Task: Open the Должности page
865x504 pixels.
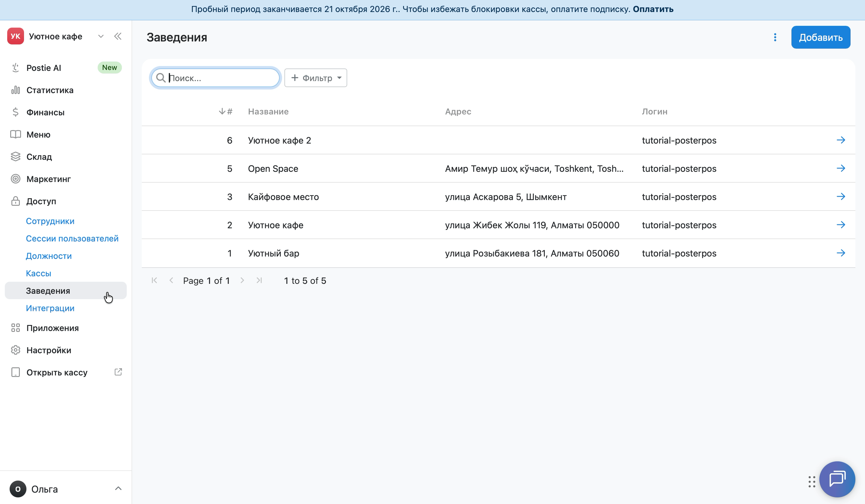Action: 49,256
